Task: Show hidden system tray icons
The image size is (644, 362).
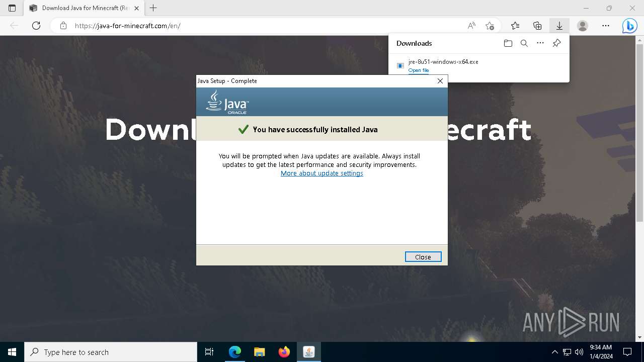Action: pyautogui.click(x=554, y=352)
